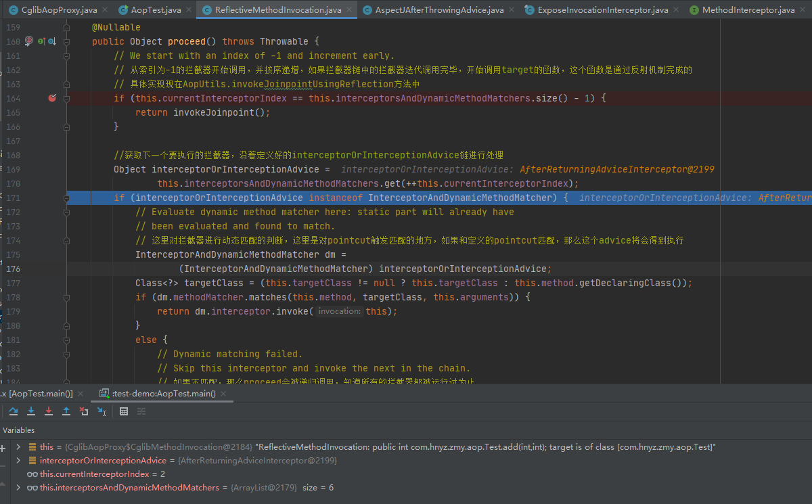Switch to the AopTest.java tab
This screenshot has width=812, height=504.
pos(156,10)
